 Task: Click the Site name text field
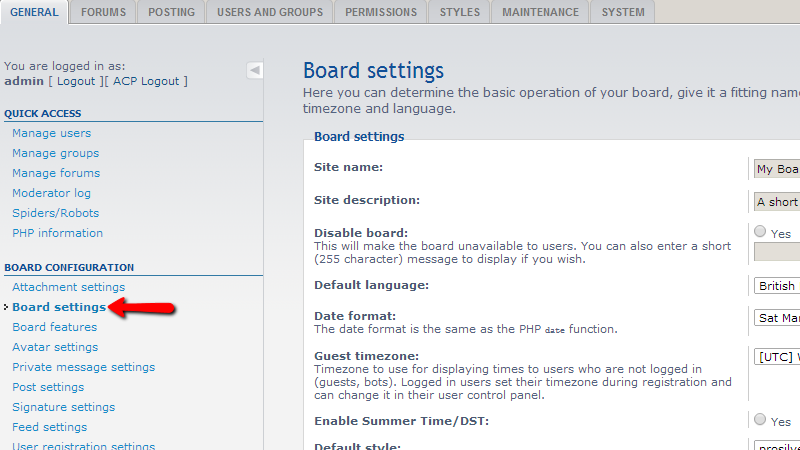click(x=776, y=169)
